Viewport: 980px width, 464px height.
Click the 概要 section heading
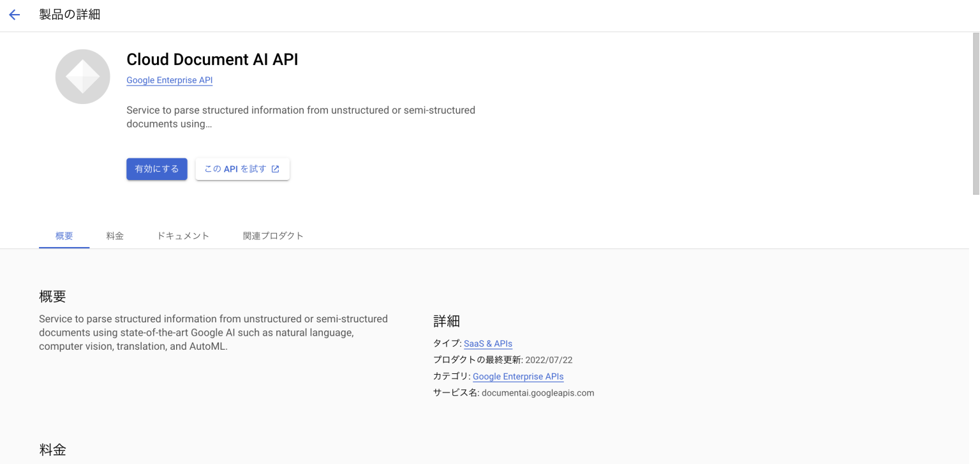pyautogui.click(x=53, y=296)
